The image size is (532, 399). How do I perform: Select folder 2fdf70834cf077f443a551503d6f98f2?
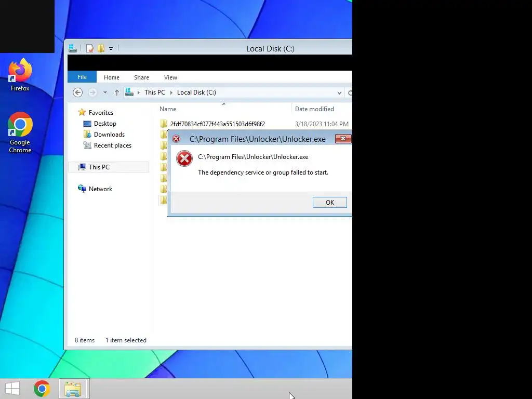click(218, 124)
